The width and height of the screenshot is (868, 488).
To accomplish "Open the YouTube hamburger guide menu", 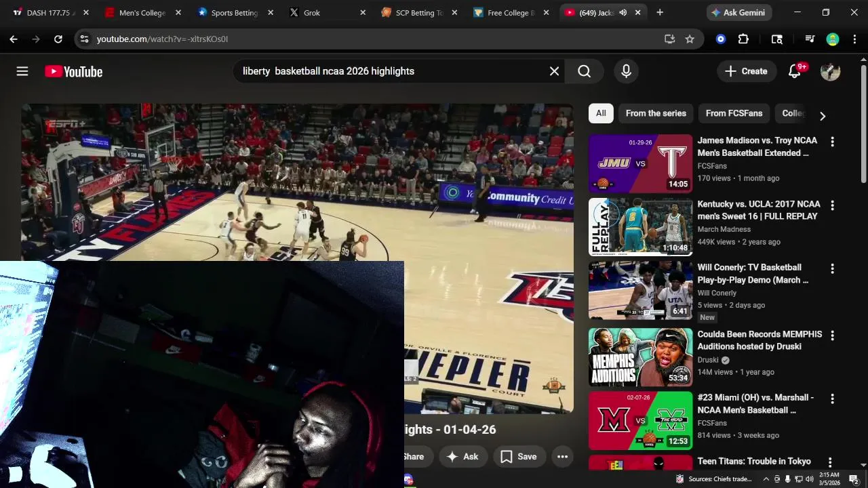I will (22, 71).
